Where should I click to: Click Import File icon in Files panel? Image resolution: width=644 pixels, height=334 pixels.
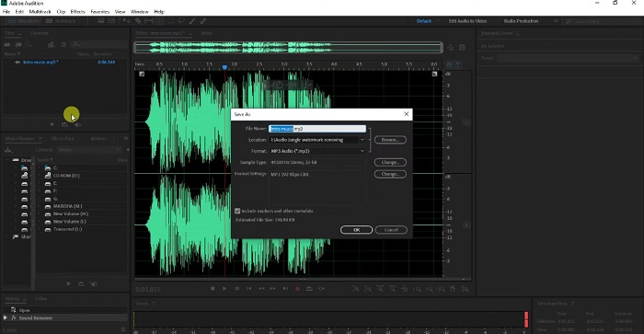tap(18, 44)
